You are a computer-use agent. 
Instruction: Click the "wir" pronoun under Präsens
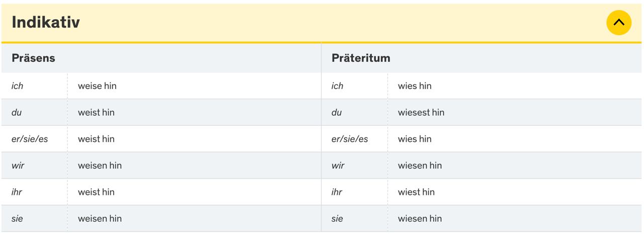tap(18, 166)
